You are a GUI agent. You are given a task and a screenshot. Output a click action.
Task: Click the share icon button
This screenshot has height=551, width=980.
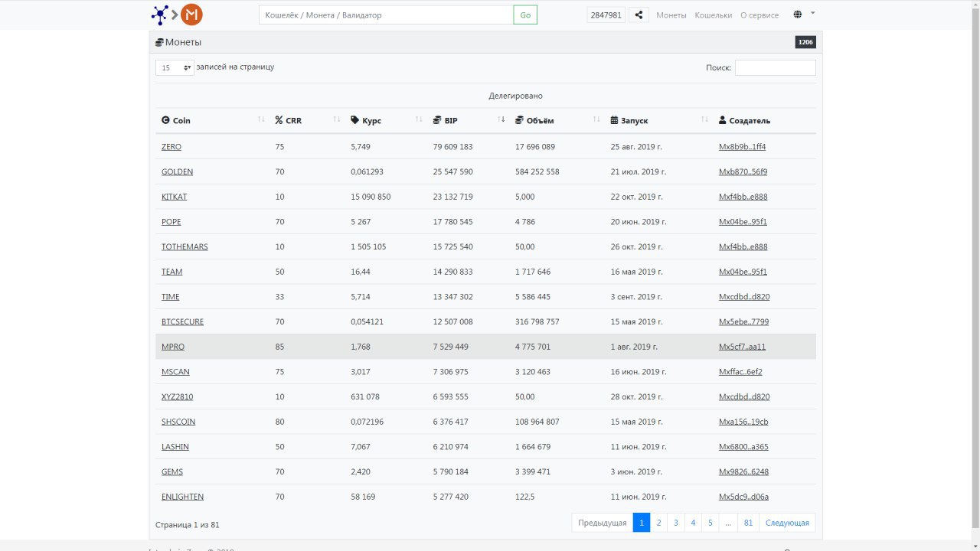coord(639,15)
